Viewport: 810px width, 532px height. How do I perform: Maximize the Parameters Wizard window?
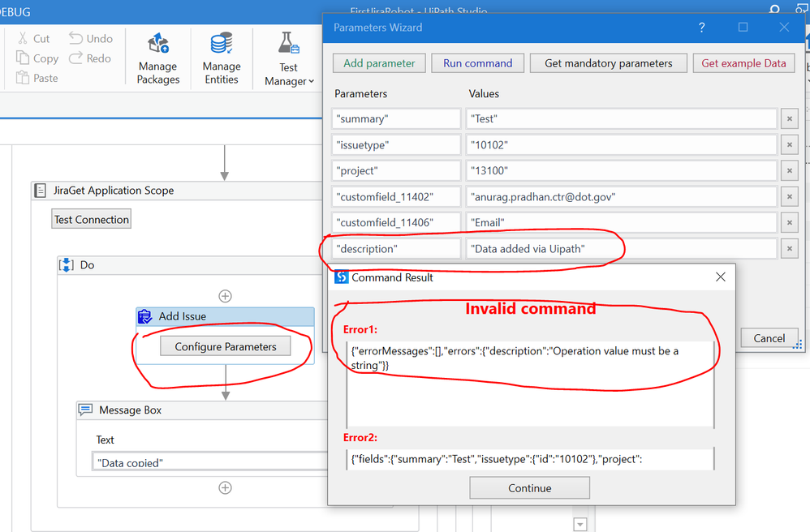(743, 28)
